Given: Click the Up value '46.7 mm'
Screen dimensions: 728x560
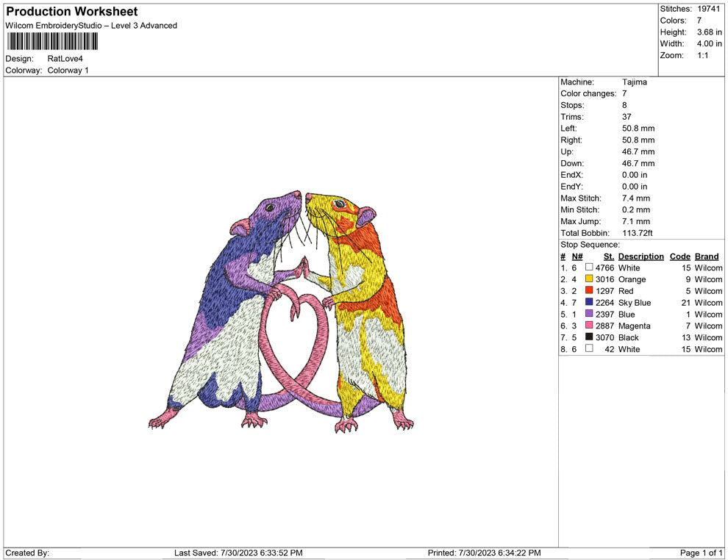Looking at the screenshot, I should pos(638,151).
